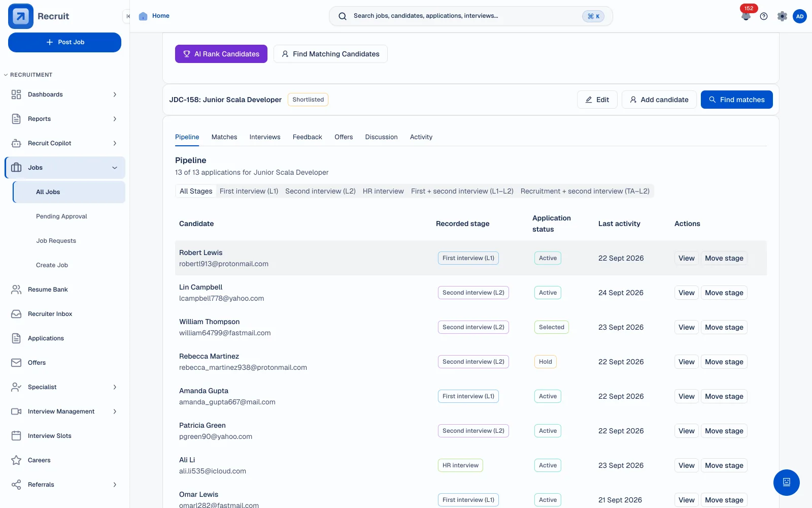Click Amanda Gupta candidate name

tap(204, 391)
